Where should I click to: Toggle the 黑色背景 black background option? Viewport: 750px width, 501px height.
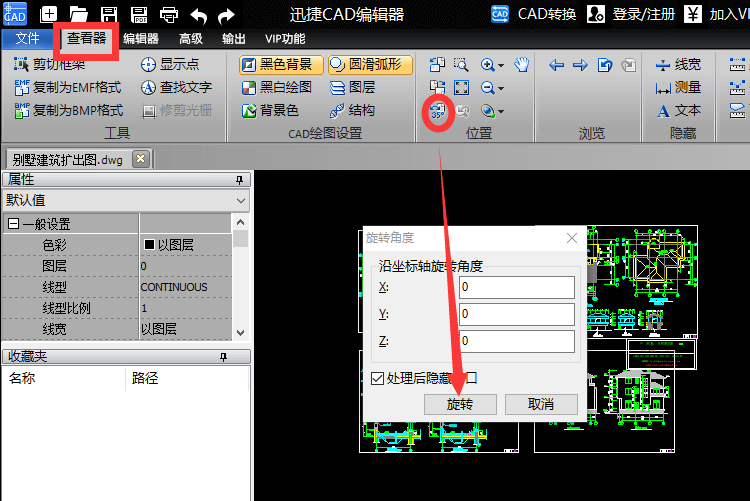click(x=281, y=64)
